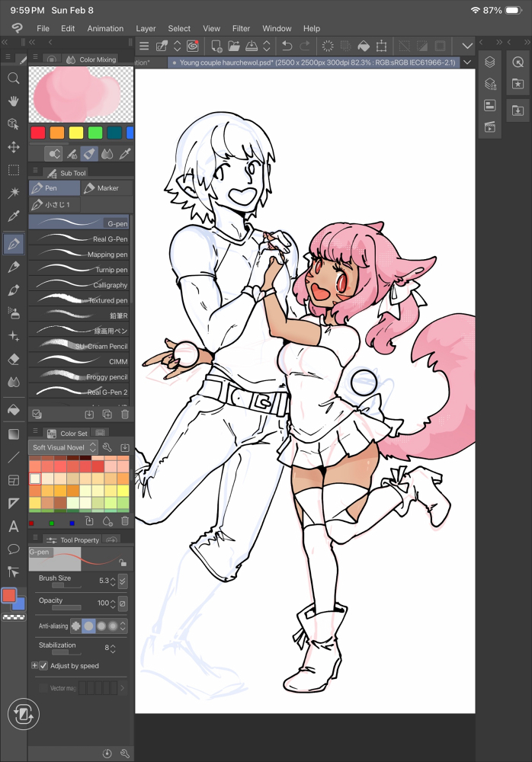
Task: Expand the canvas tab list chevron
Action: coord(467,62)
